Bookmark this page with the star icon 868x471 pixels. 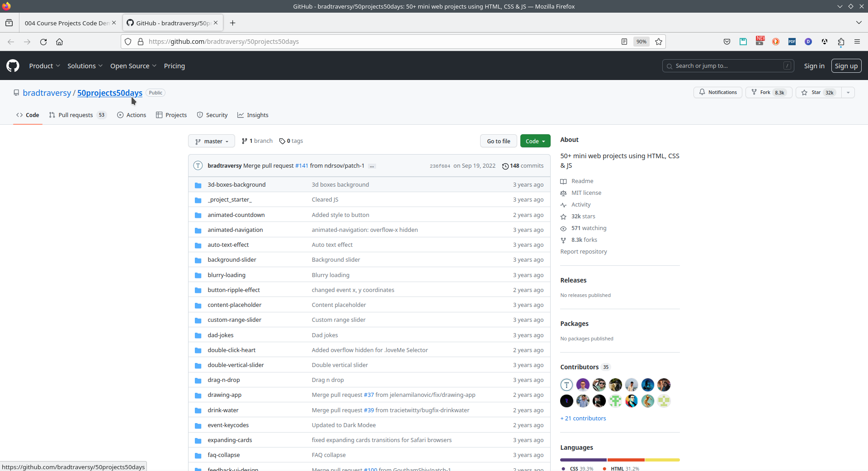[659, 42]
